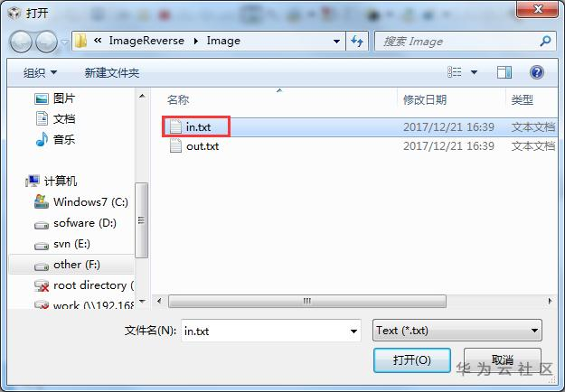Toggle the preview pane icon

[x=504, y=73]
